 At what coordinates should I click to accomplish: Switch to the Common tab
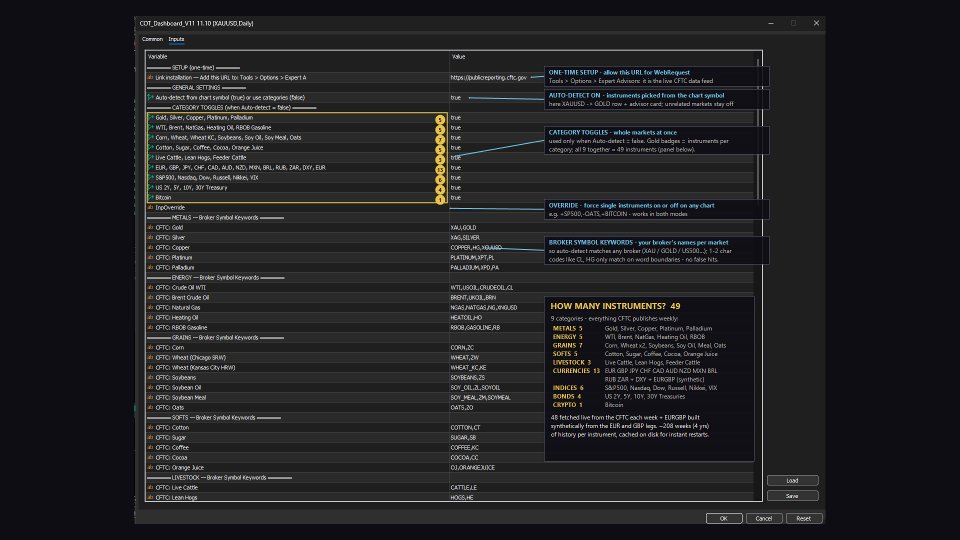click(152, 39)
